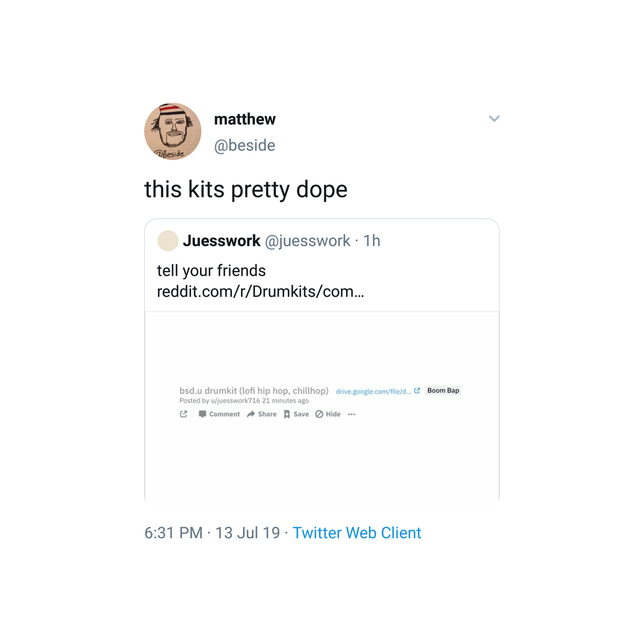Click the bsd.u drumkit post title

point(254,391)
